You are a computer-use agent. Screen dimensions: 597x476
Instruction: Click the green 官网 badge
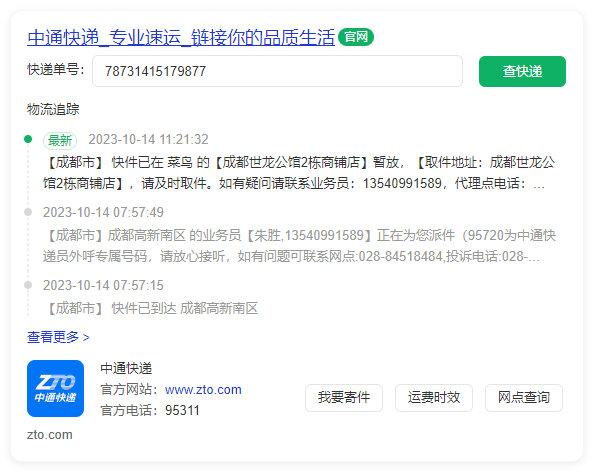click(x=356, y=37)
